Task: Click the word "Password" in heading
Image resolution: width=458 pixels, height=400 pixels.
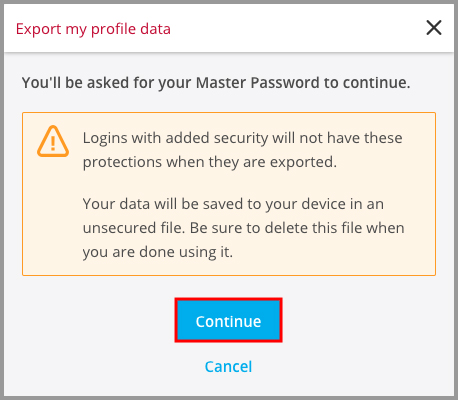Action: [285, 83]
